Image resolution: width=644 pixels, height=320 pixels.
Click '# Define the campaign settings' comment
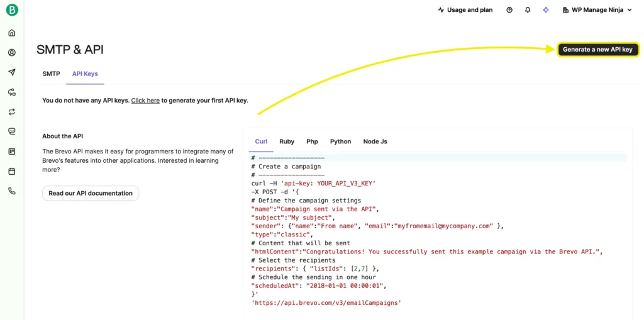306,201
